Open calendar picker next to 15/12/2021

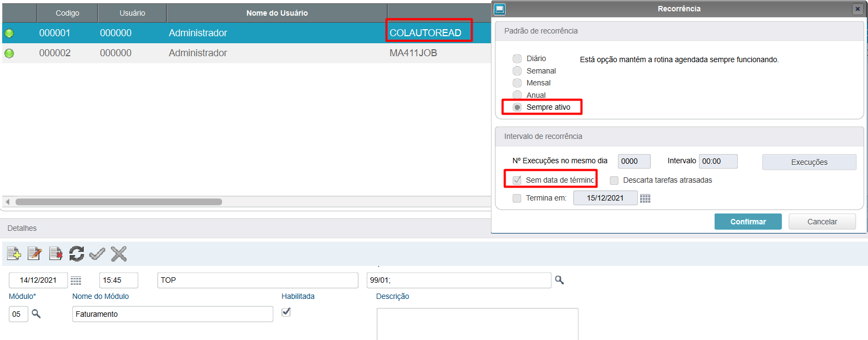[645, 198]
